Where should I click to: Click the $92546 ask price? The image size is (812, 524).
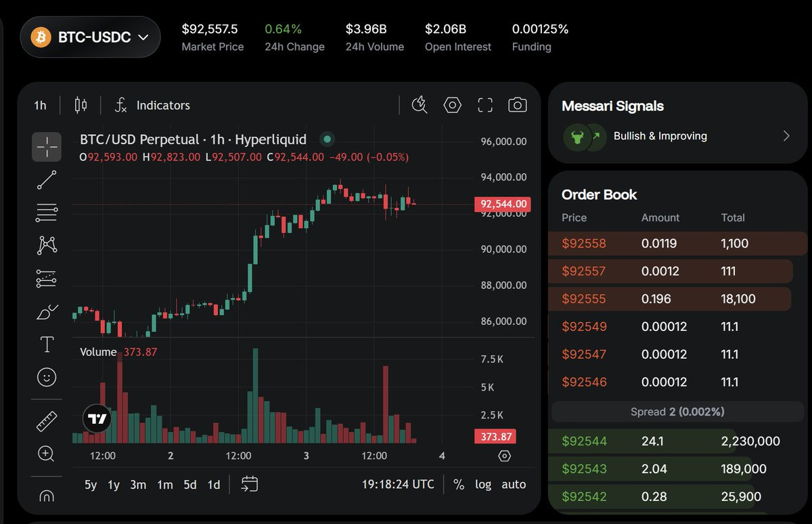pos(584,382)
